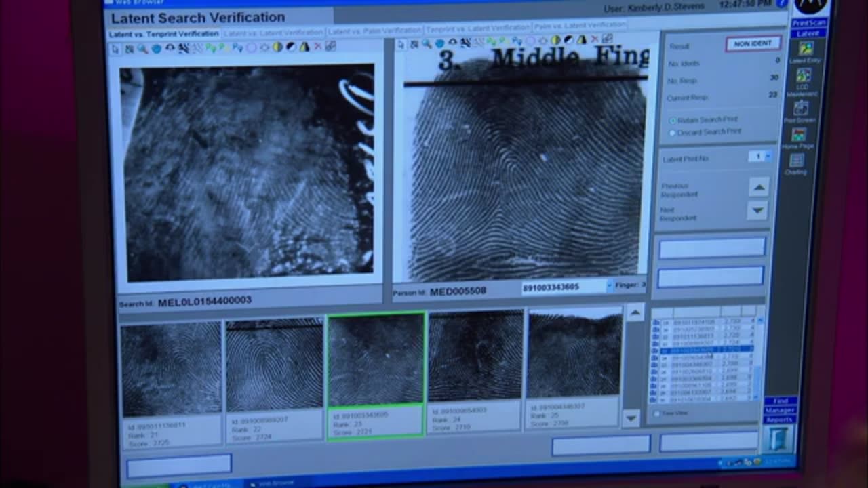Click the yellow half-circle contrast icon above tenprint image
868x488 pixels.
pyautogui.click(x=555, y=40)
